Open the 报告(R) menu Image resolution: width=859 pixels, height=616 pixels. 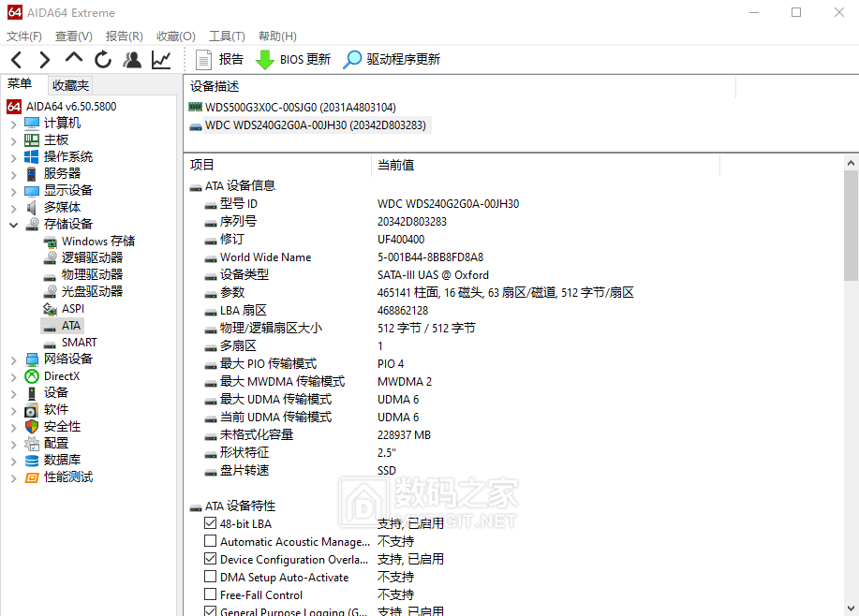coord(125,37)
